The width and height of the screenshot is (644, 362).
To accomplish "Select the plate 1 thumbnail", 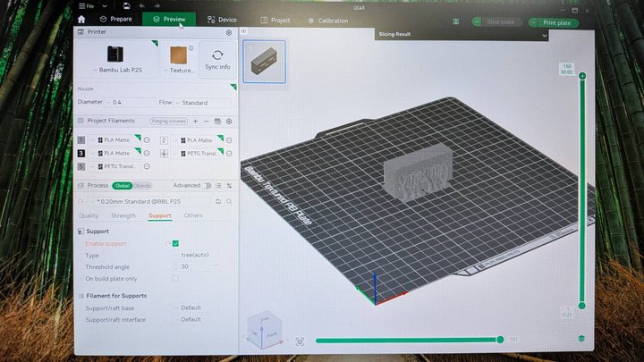I will [264, 62].
